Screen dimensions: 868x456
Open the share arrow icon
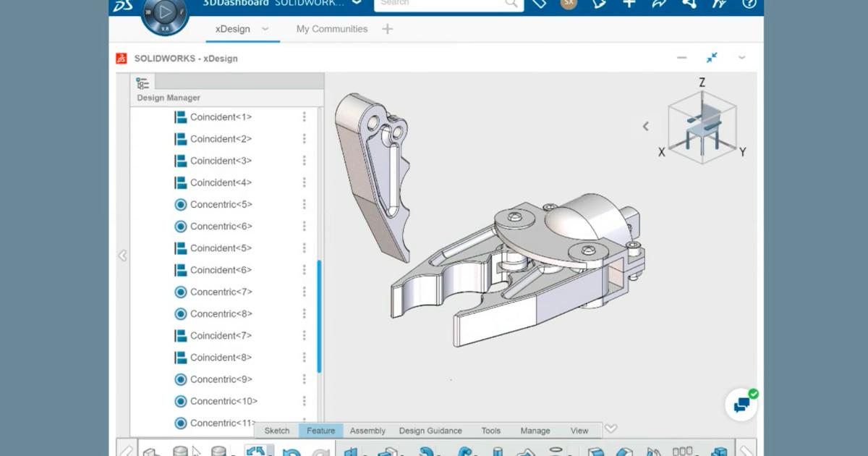[658, 4]
